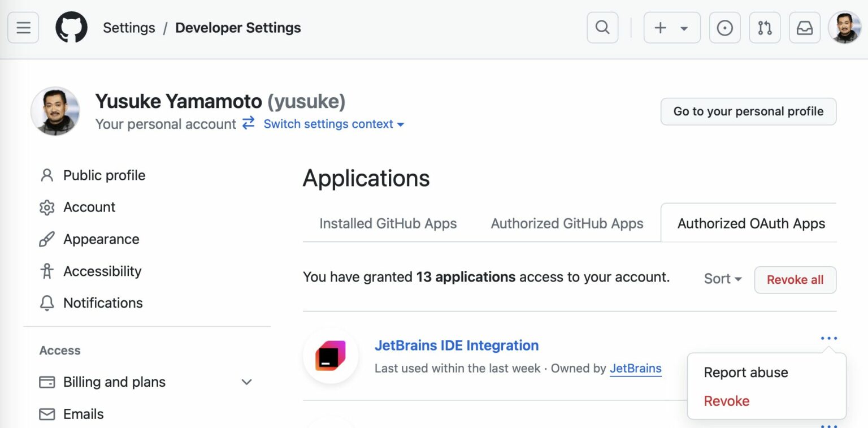The width and height of the screenshot is (868, 428).
Task: Open the kebab menu for JetBrains IDE Integration
Action: pyautogui.click(x=828, y=338)
